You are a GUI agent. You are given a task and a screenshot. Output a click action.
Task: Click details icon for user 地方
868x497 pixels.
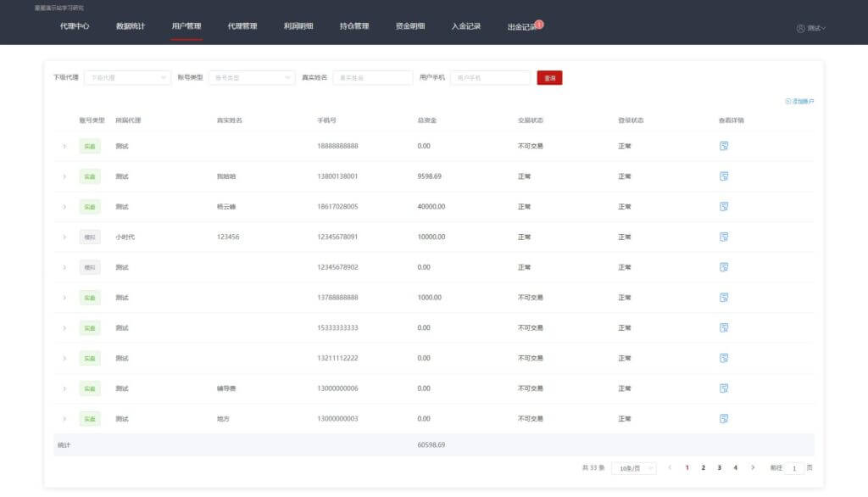pos(724,418)
